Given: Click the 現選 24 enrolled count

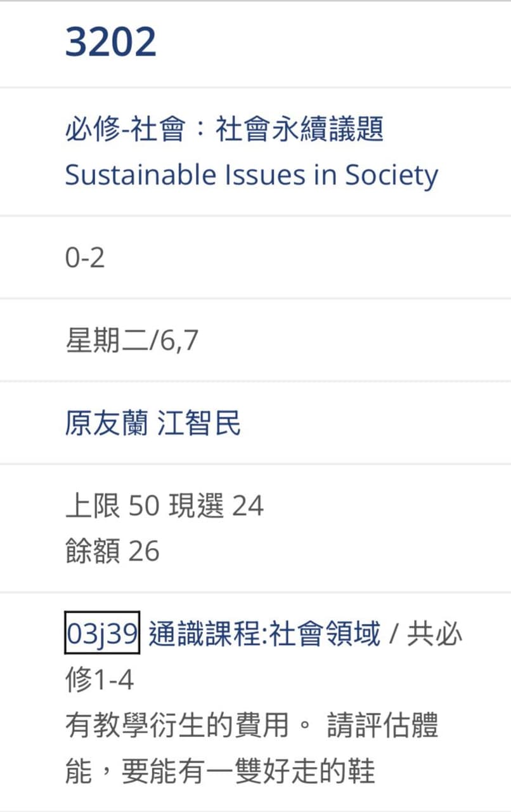Looking at the screenshot, I should click(216, 506).
